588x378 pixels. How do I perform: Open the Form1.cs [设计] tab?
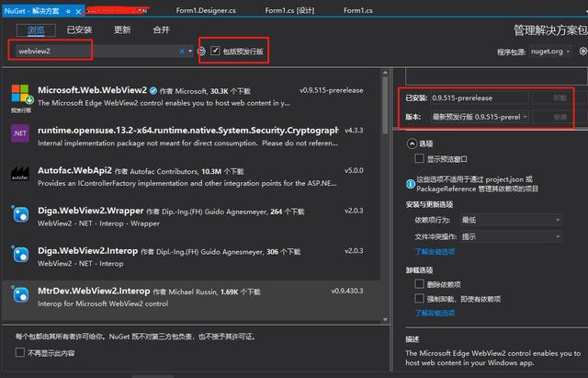[x=290, y=10]
